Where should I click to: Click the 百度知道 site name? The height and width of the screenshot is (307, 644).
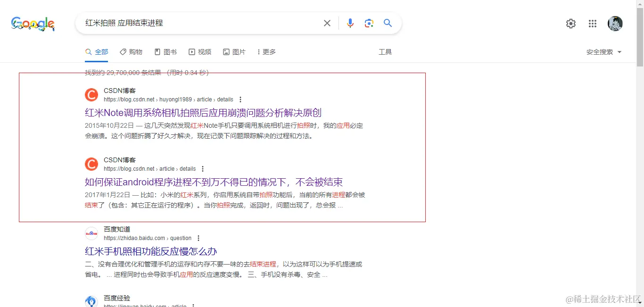(x=117, y=229)
